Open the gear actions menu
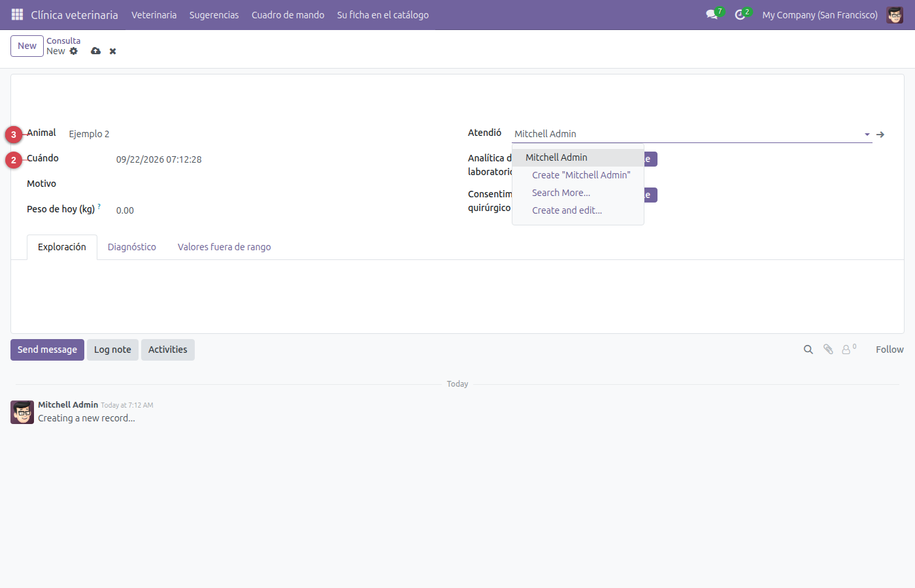This screenshot has height=588, width=915. pyautogui.click(x=74, y=51)
